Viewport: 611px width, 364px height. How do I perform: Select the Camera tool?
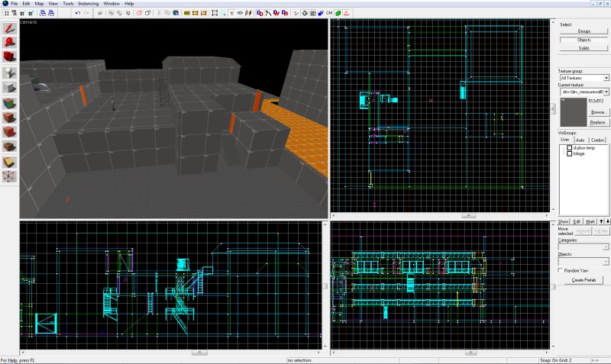(x=9, y=56)
